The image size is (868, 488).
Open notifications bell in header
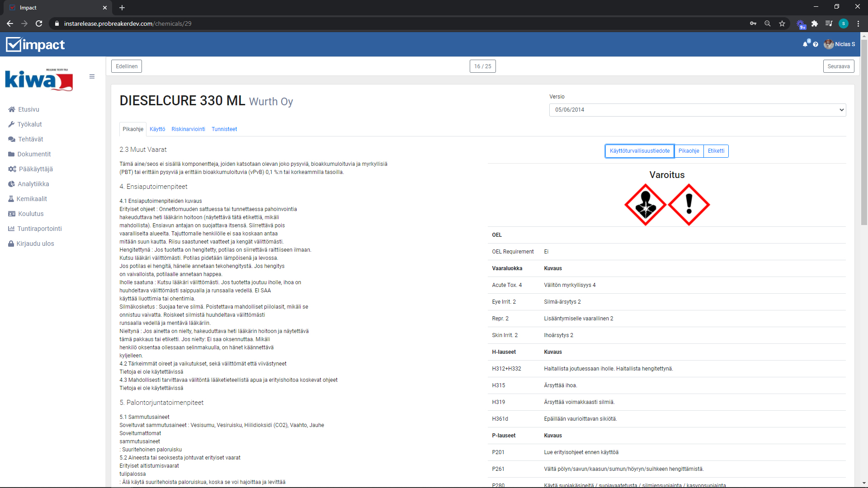click(805, 44)
